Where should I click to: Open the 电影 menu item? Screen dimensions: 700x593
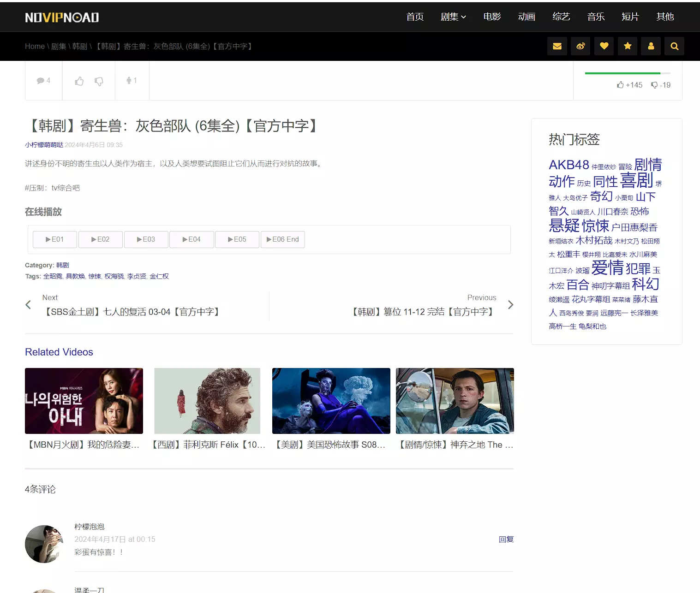coord(492,17)
